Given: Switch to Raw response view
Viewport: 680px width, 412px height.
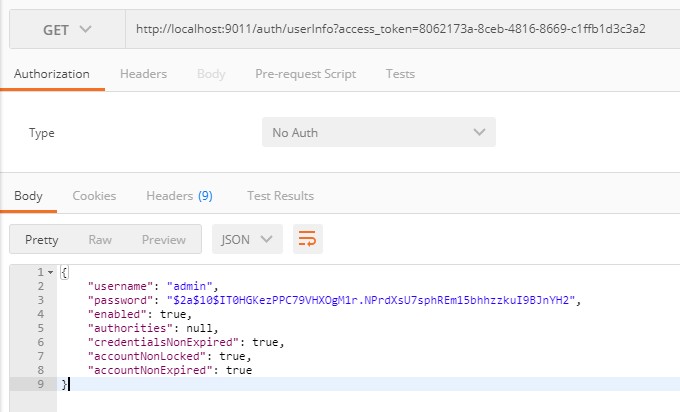Looking at the screenshot, I should (x=100, y=240).
